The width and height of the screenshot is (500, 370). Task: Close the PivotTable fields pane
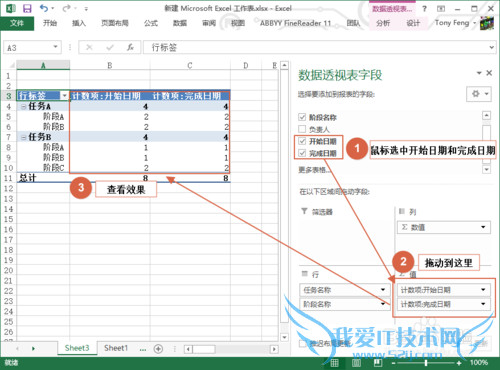(x=489, y=73)
